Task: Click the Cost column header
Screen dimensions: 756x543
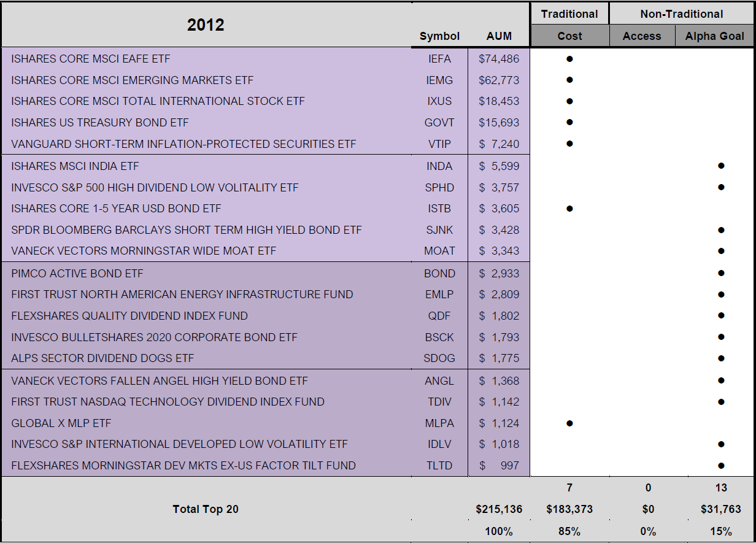Action: pos(569,36)
